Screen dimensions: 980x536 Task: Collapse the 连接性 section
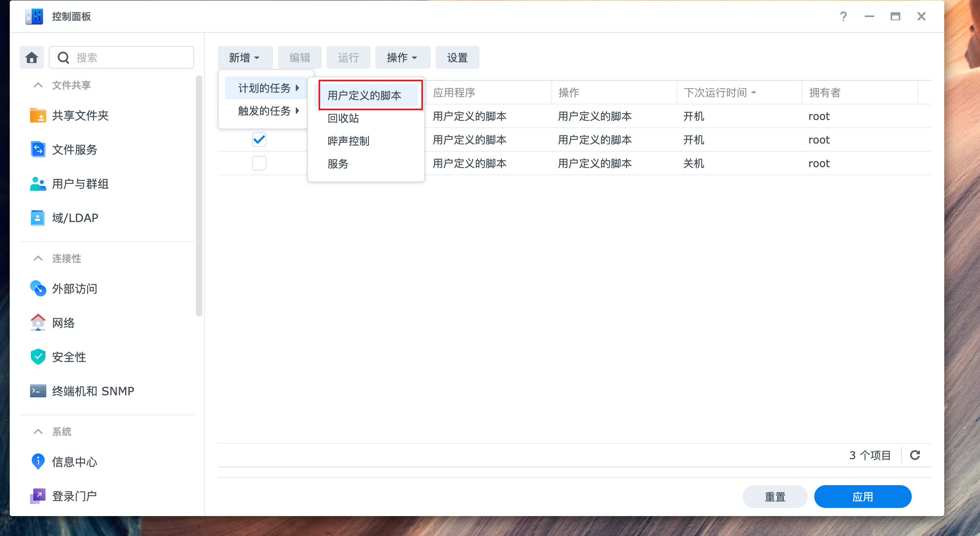(x=38, y=259)
